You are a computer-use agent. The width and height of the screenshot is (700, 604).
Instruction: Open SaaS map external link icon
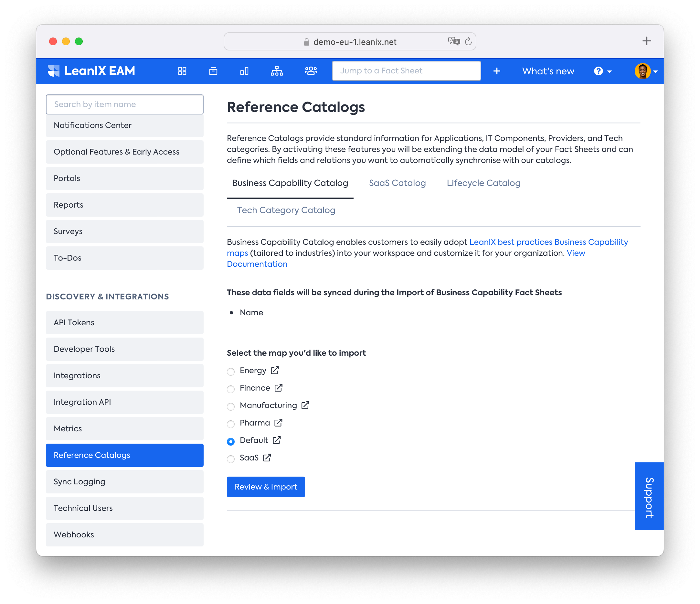pos(267,458)
